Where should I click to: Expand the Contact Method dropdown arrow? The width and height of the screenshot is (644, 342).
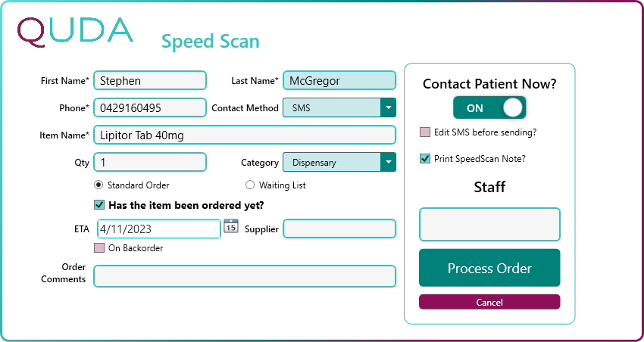(x=388, y=108)
